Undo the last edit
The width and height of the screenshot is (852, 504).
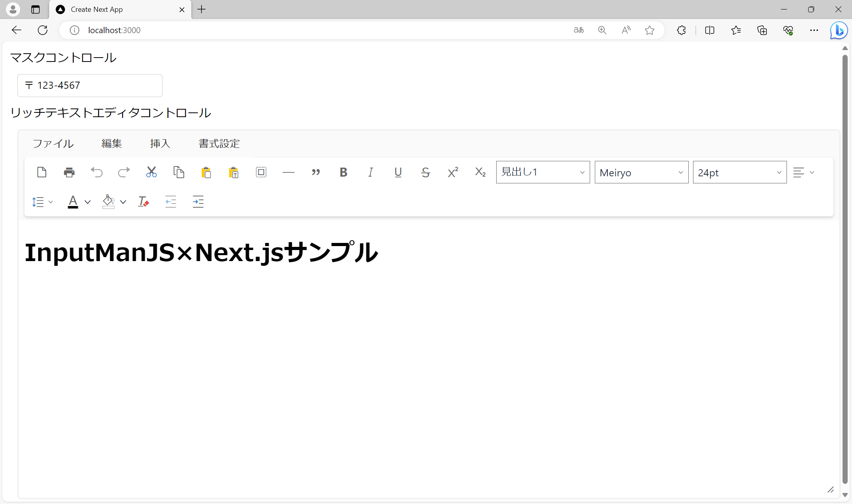[x=97, y=172]
